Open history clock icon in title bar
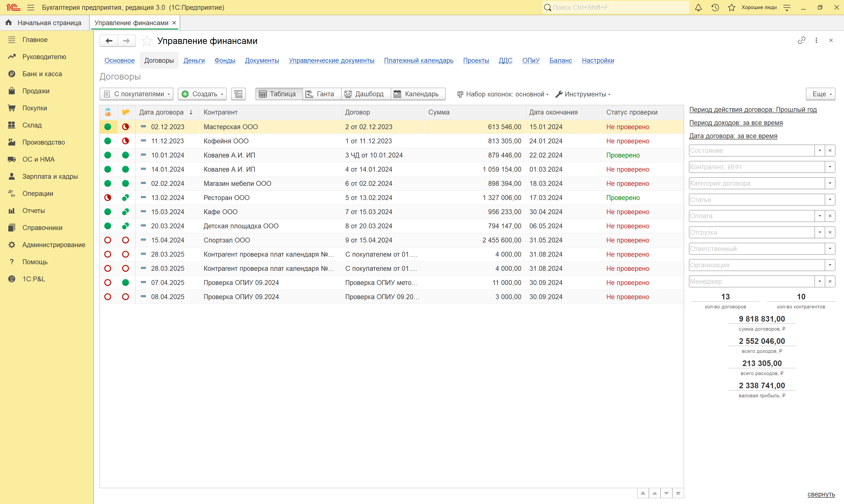This screenshot has width=844, height=504. (715, 8)
